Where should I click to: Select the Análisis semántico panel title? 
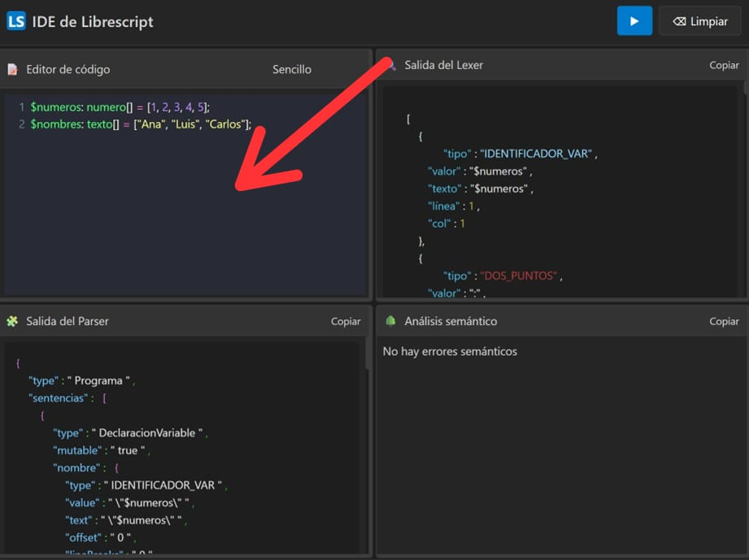coord(451,321)
